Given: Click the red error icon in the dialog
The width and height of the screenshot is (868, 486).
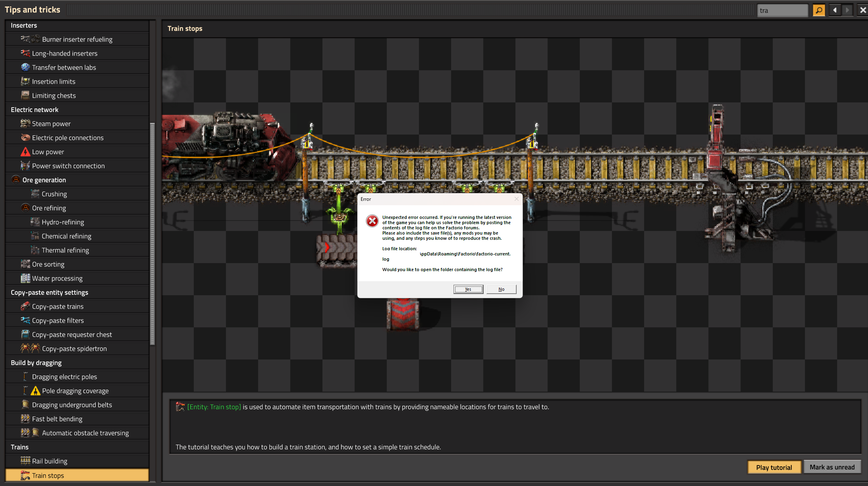Looking at the screenshot, I should (x=372, y=221).
